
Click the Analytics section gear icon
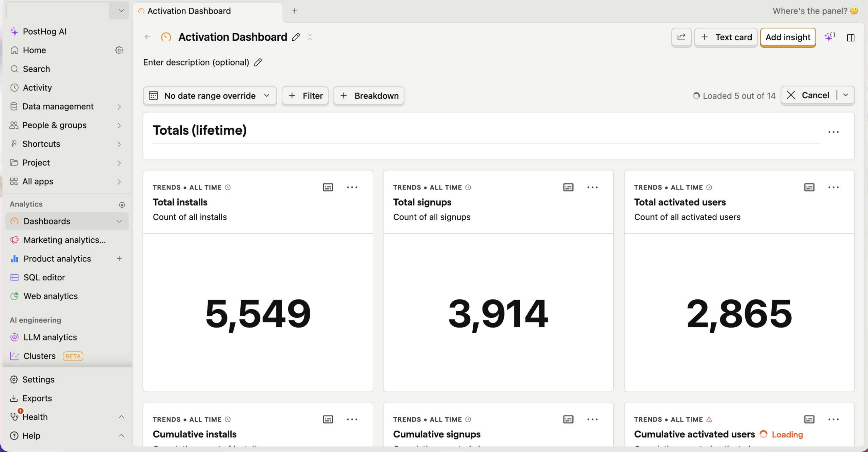pyautogui.click(x=122, y=204)
